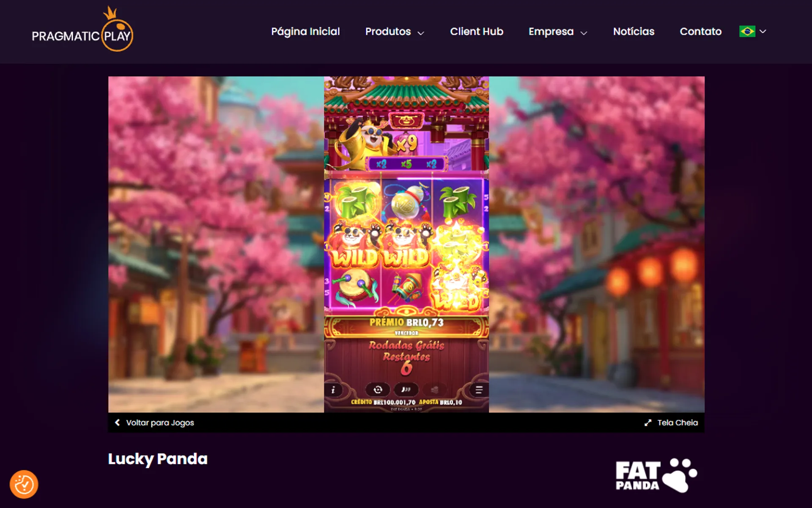Toggle the turbo spin button
The image size is (812, 508).
point(406,389)
